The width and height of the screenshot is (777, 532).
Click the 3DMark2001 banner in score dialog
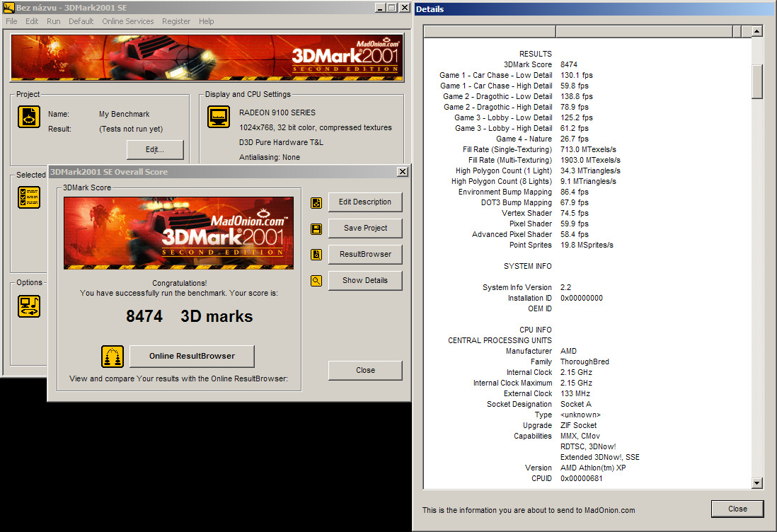point(178,233)
